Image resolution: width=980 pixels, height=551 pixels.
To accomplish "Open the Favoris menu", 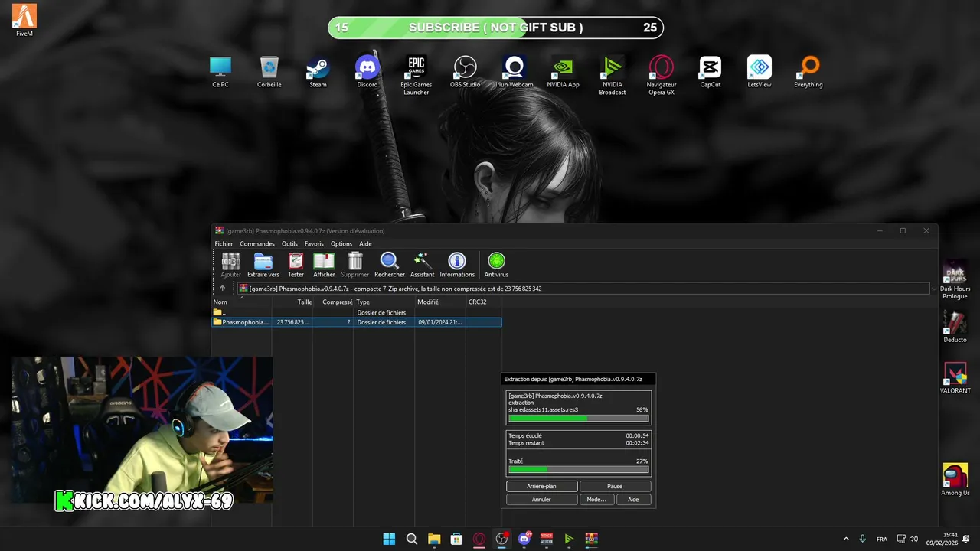I will coord(314,243).
